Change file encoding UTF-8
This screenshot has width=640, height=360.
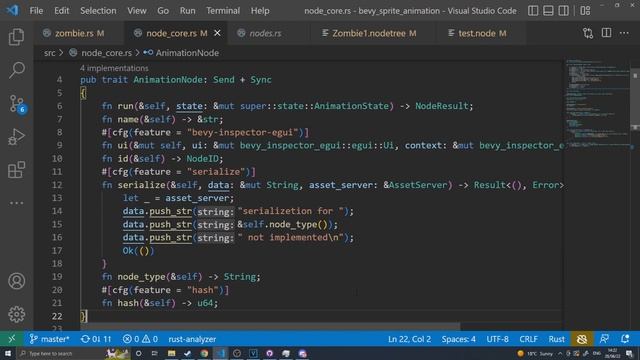(497, 339)
